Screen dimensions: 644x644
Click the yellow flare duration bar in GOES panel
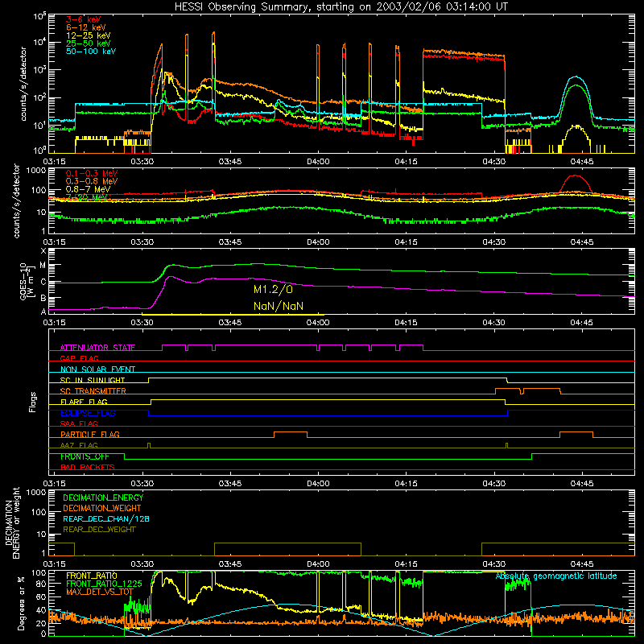click(233, 315)
